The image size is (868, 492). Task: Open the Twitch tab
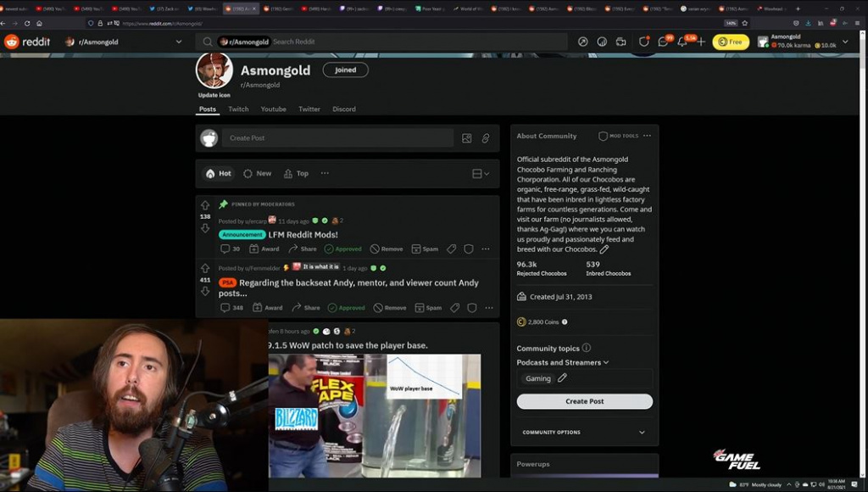point(238,109)
